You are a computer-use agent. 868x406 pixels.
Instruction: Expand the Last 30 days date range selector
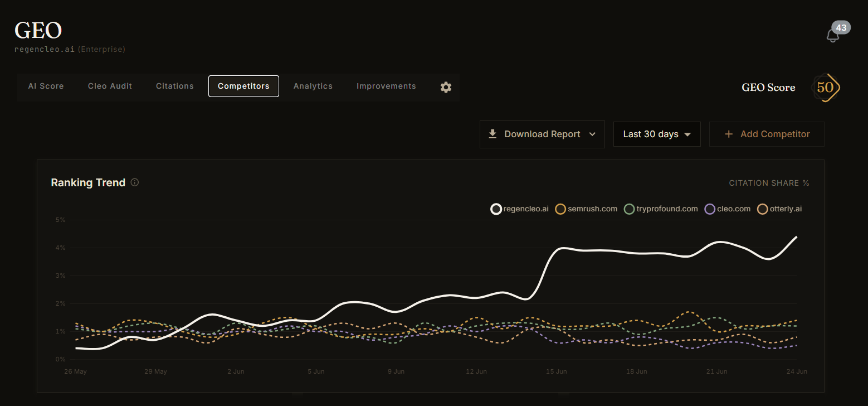point(657,134)
